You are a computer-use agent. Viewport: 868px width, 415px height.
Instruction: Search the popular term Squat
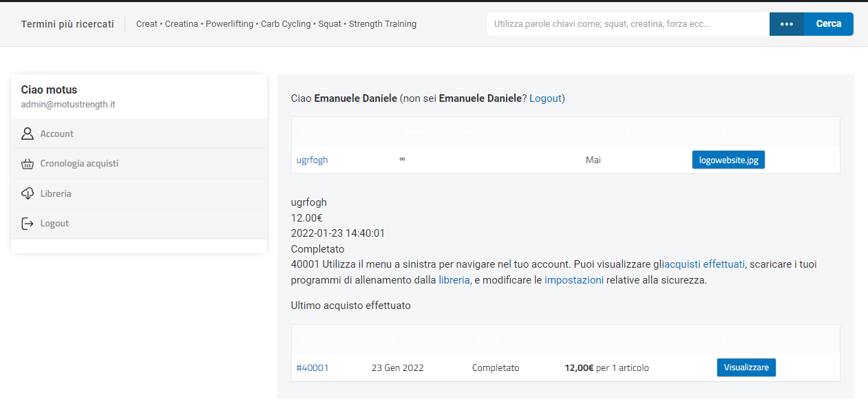(x=330, y=24)
